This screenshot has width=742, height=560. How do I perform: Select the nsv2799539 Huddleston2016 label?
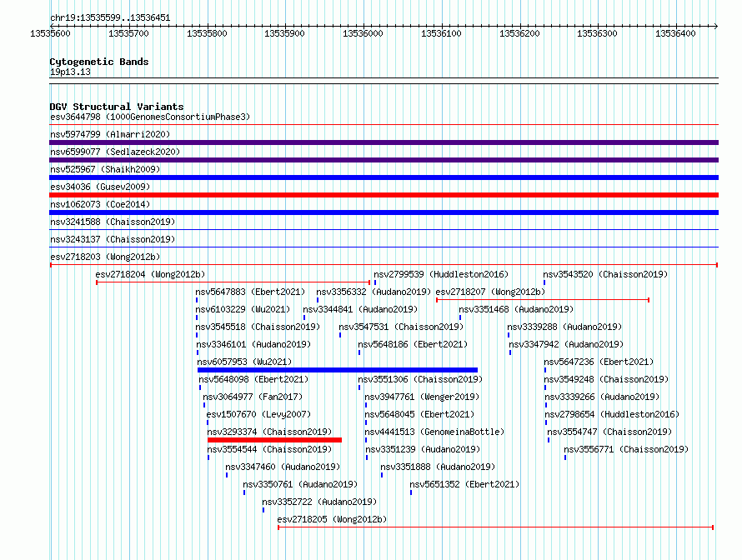click(x=441, y=274)
